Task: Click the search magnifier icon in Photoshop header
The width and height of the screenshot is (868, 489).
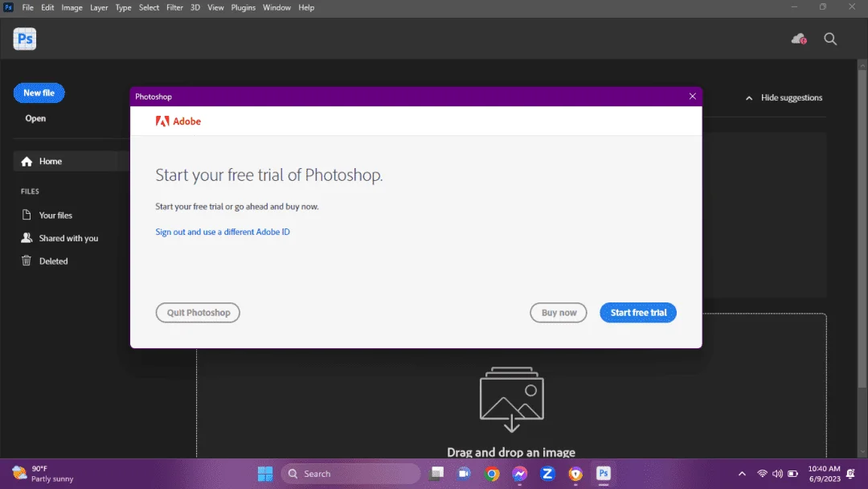Action: [x=830, y=39]
